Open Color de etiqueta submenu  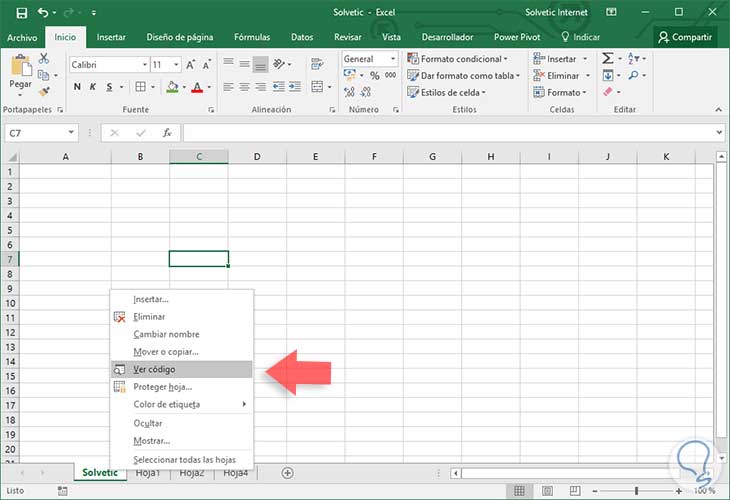pyautogui.click(x=167, y=405)
